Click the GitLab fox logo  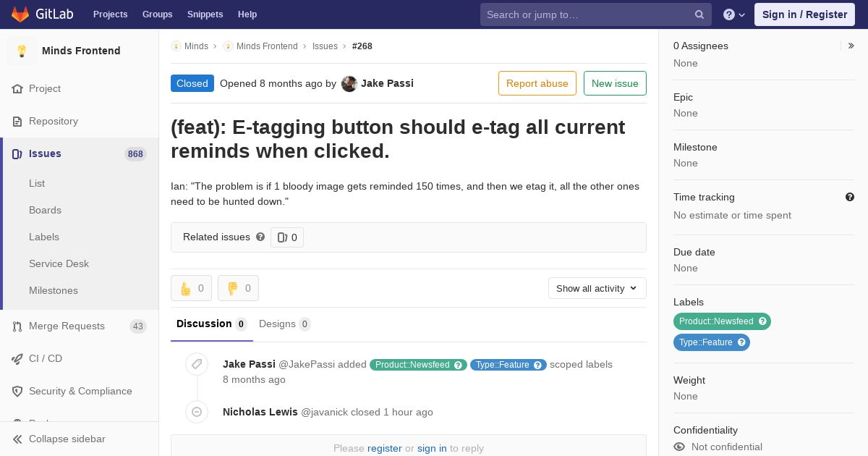click(20, 14)
